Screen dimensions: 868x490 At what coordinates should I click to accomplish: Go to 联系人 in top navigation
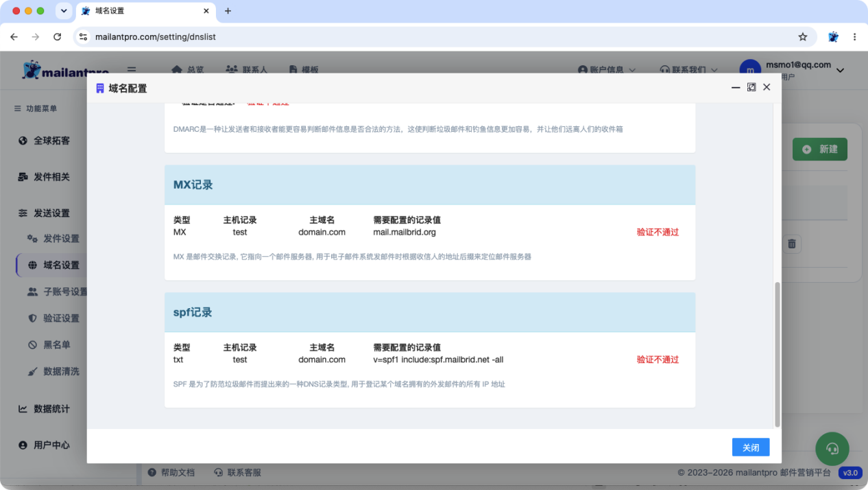(x=247, y=70)
